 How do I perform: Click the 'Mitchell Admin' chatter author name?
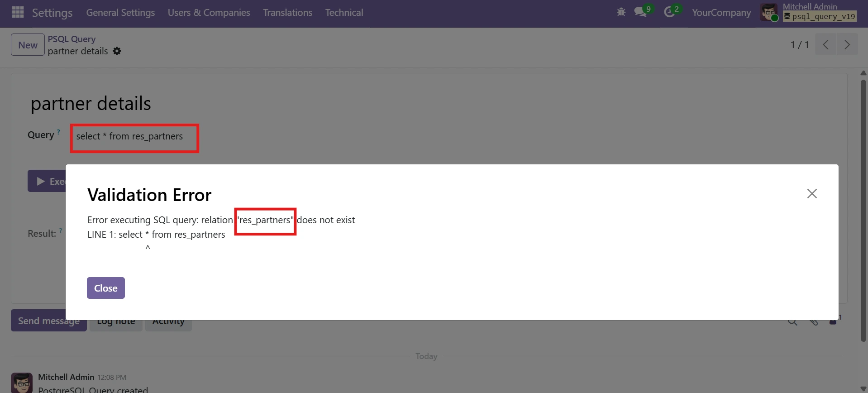tap(66, 377)
